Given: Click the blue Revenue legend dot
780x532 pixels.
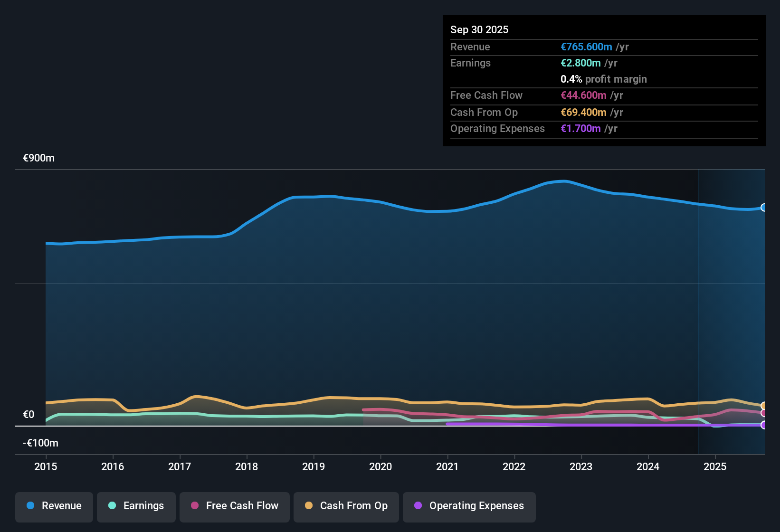Looking at the screenshot, I should [x=30, y=506].
